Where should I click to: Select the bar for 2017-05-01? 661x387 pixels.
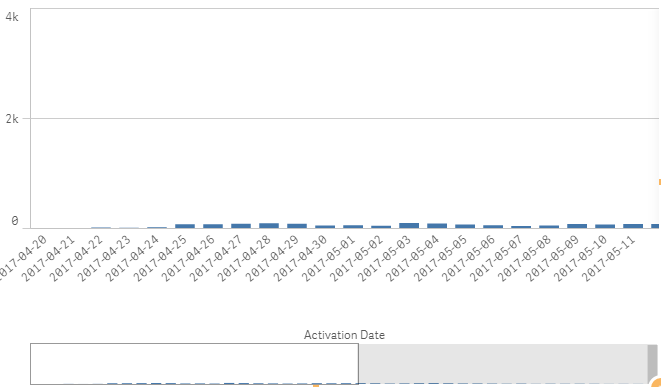click(x=353, y=227)
